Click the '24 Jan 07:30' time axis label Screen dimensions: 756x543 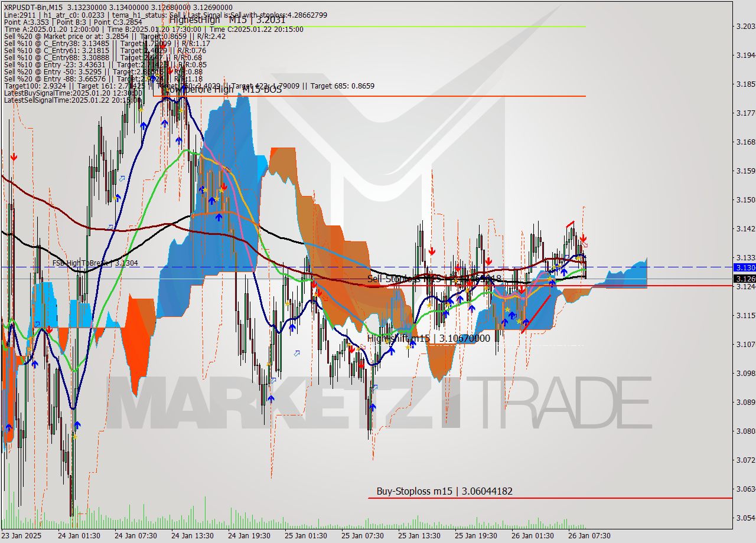[x=135, y=536]
